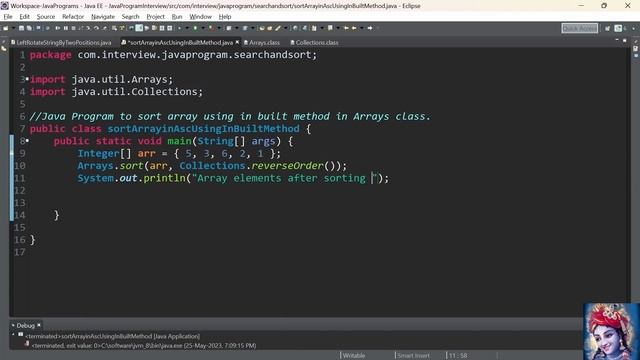Image resolution: width=640 pixels, height=360 pixels.
Task: Click the 11 : 58 cursor position status
Action: 458,356
